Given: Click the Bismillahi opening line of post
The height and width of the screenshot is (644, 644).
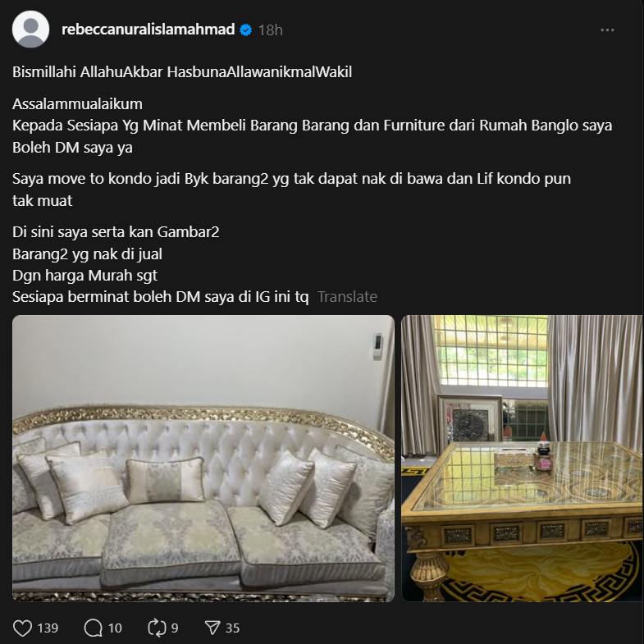Looking at the screenshot, I should tap(182, 72).
